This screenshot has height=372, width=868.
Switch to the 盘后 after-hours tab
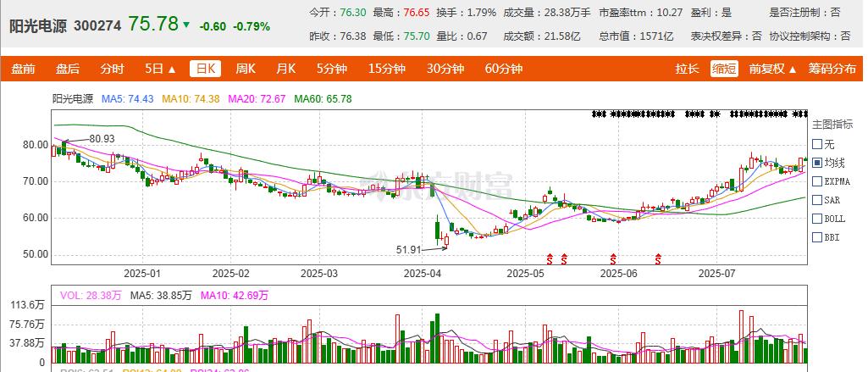coord(68,69)
